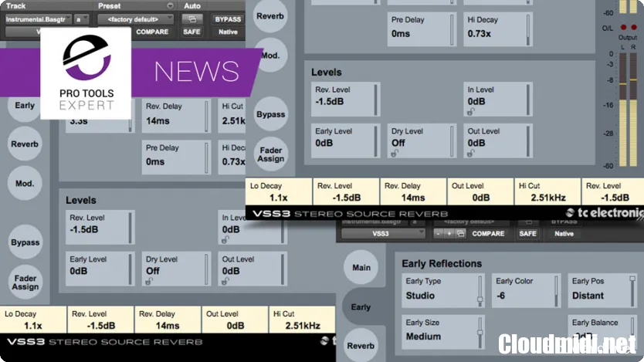The width and height of the screenshot is (644, 362).
Task: Click the minus button beside VSS3 selector
Action: coord(439,233)
